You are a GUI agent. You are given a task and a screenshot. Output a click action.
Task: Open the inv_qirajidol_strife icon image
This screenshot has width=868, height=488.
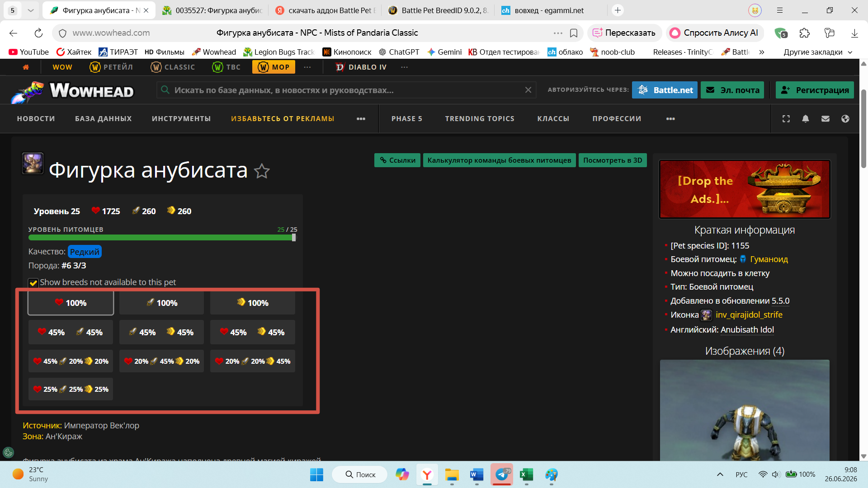pyautogui.click(x=706, y=315)
